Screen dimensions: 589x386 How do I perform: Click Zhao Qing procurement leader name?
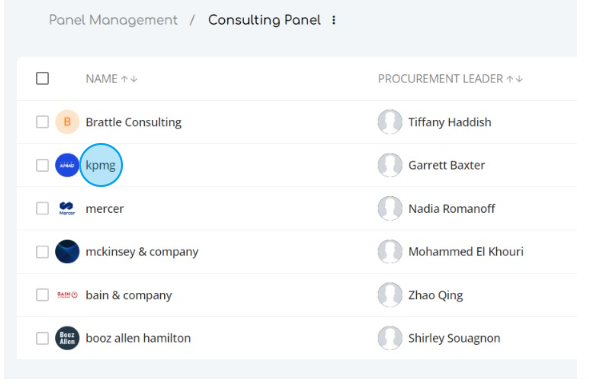coord(436,295)
